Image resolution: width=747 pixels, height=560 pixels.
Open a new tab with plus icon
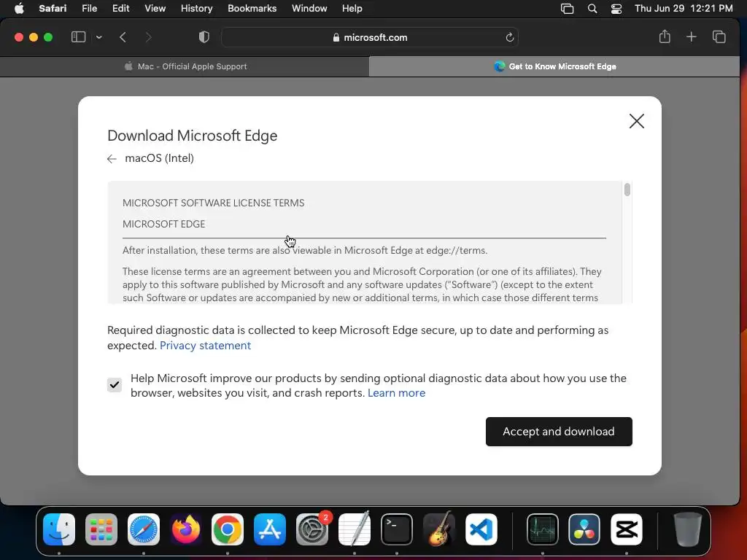point(692,36)
